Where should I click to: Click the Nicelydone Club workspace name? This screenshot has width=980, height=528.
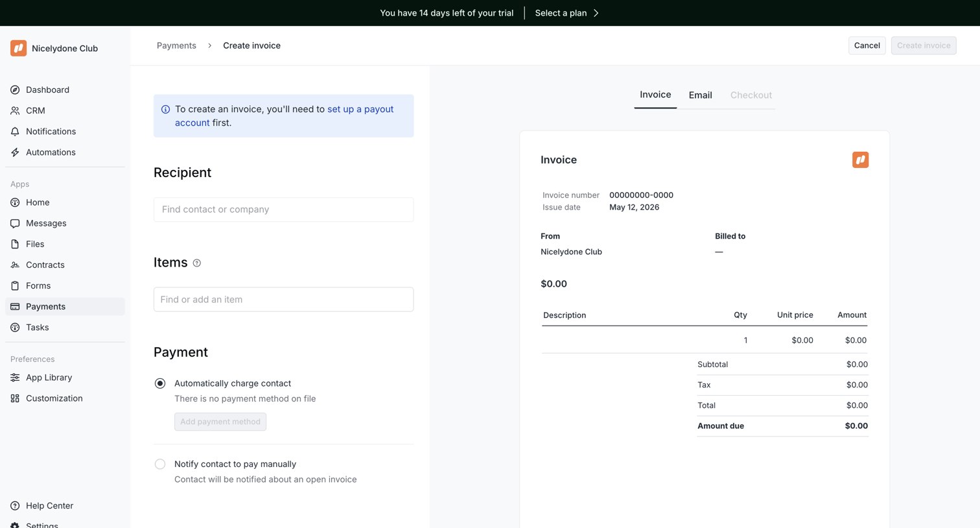pos(65,48)
